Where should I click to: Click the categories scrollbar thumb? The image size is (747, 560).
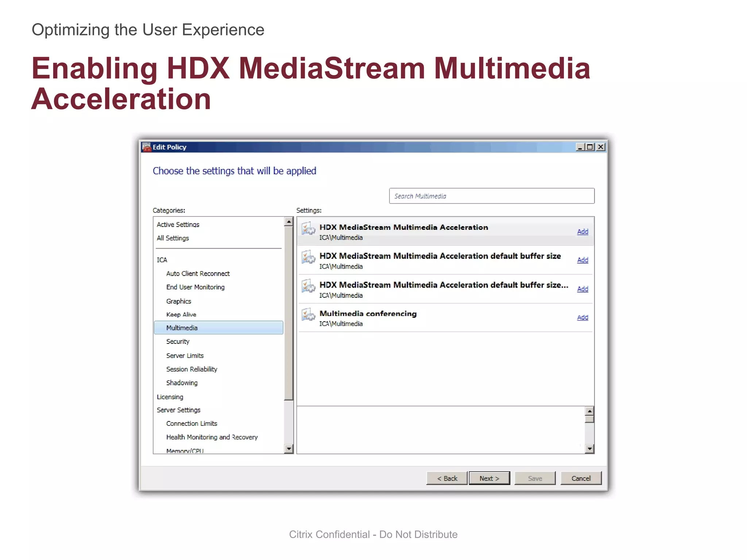click(x=289, y=313)
